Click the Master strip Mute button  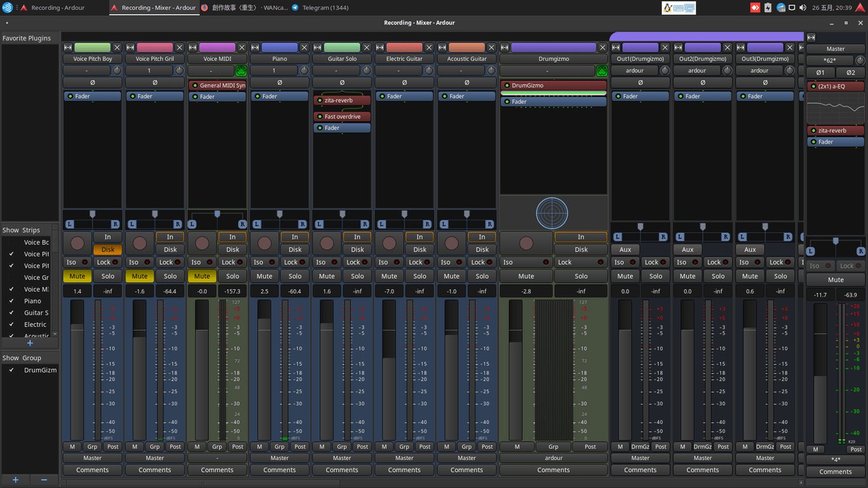(x=836, y=280)
